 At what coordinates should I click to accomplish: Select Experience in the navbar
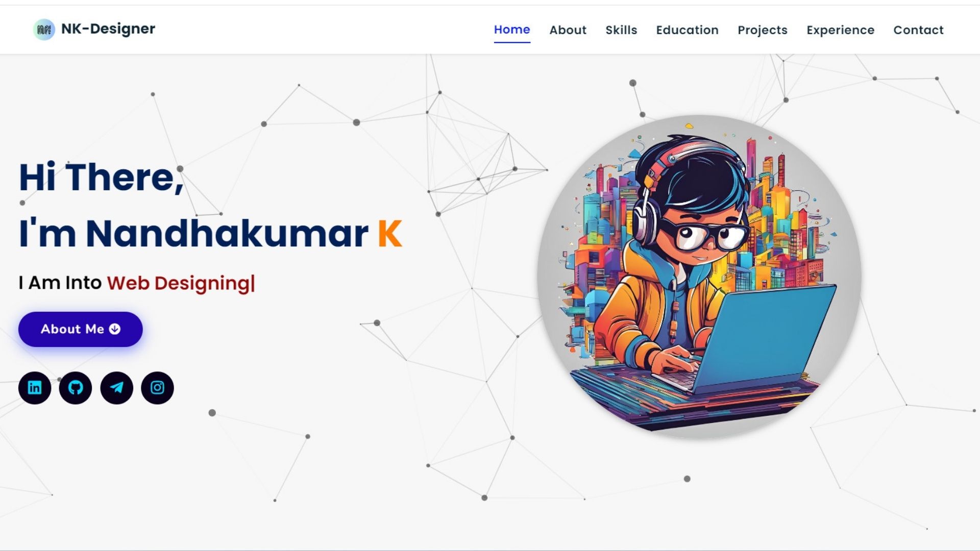tap(840, 30)
